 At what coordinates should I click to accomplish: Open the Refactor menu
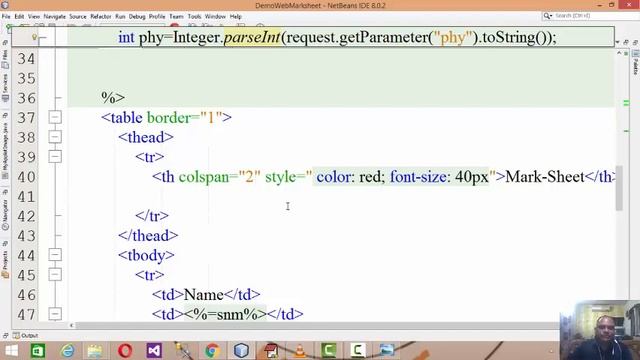(101, 16)
